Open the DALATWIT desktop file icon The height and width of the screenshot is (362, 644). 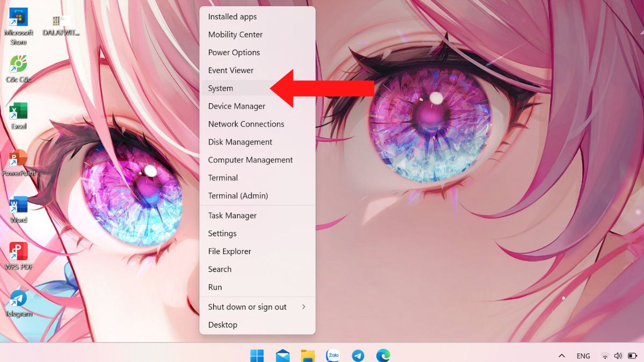[61, 25]
